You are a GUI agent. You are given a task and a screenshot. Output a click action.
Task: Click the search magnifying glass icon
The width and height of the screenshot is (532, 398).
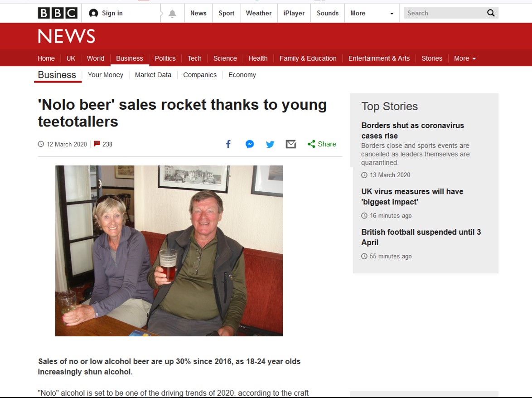coord(491,13)
